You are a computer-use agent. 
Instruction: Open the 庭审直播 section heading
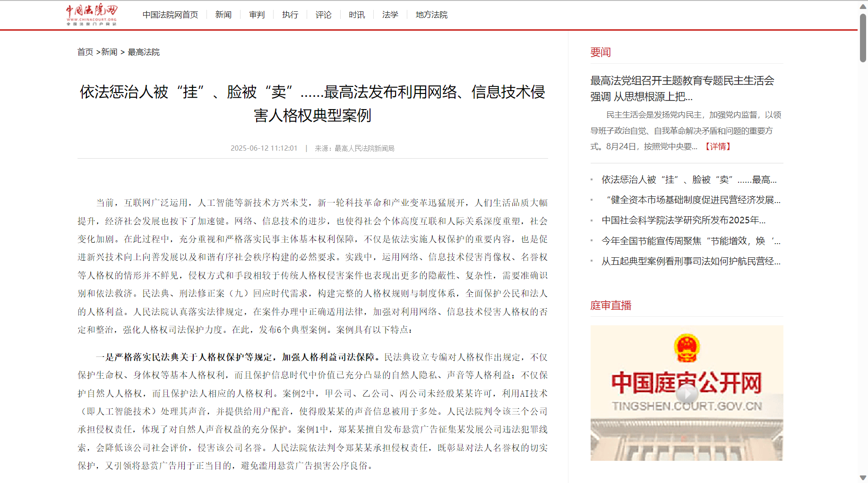pos(611,305)
